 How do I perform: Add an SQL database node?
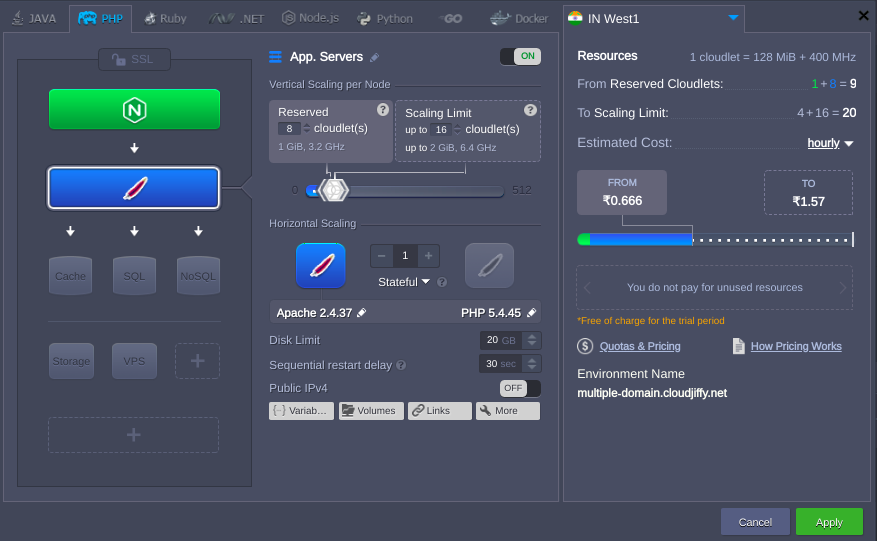tap(134, 276)
